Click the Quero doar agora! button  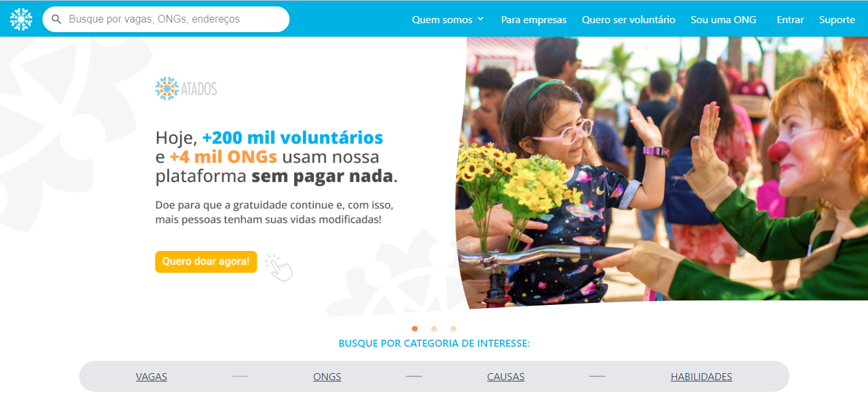coord(206,262)
